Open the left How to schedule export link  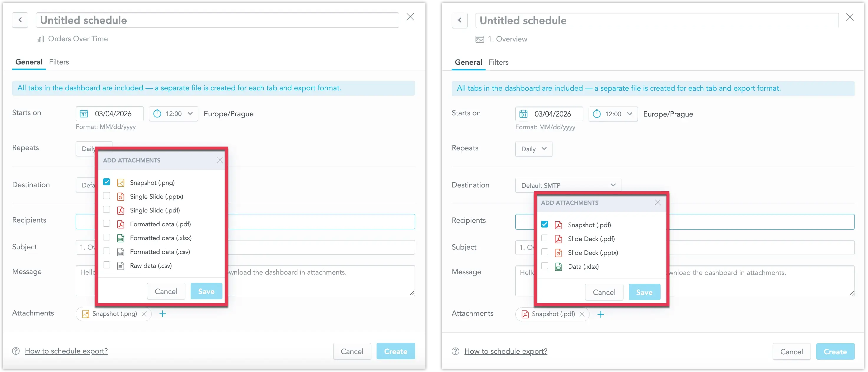66,351
